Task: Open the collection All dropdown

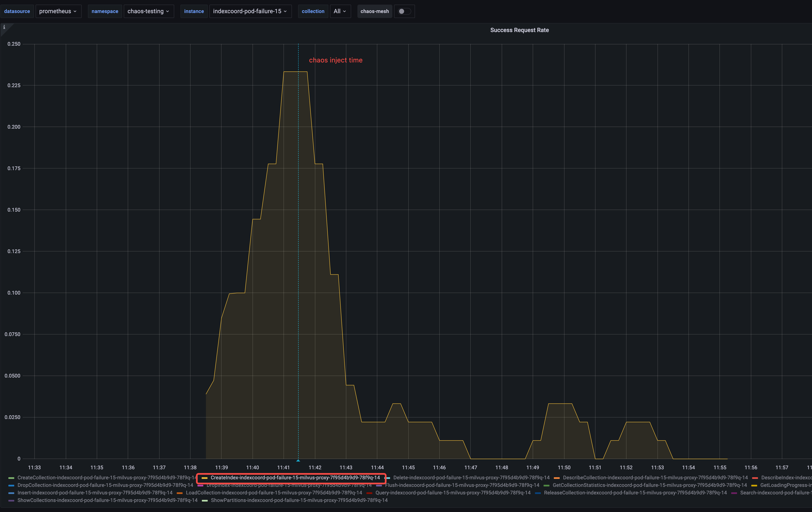Action: 340,11
